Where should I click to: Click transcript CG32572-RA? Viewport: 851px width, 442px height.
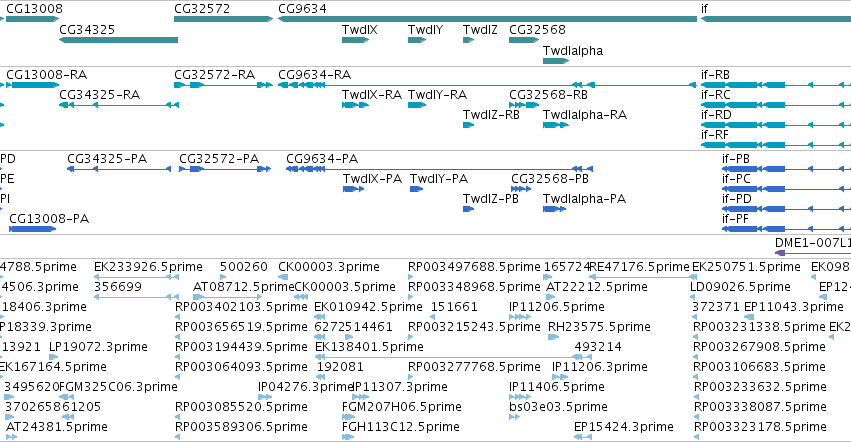[x=223, y=85]
